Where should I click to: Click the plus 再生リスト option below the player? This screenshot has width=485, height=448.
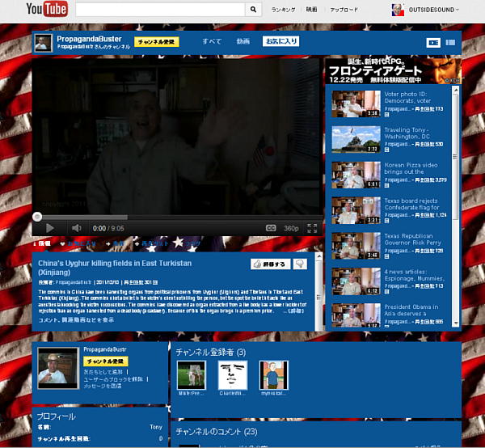152,243
